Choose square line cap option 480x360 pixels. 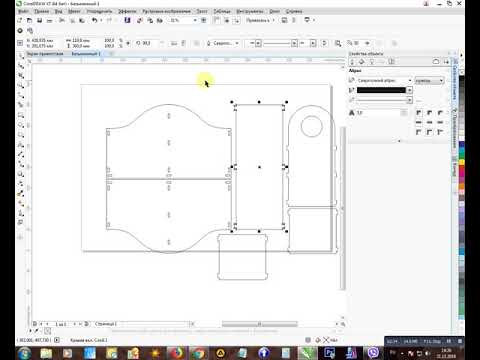419,123
